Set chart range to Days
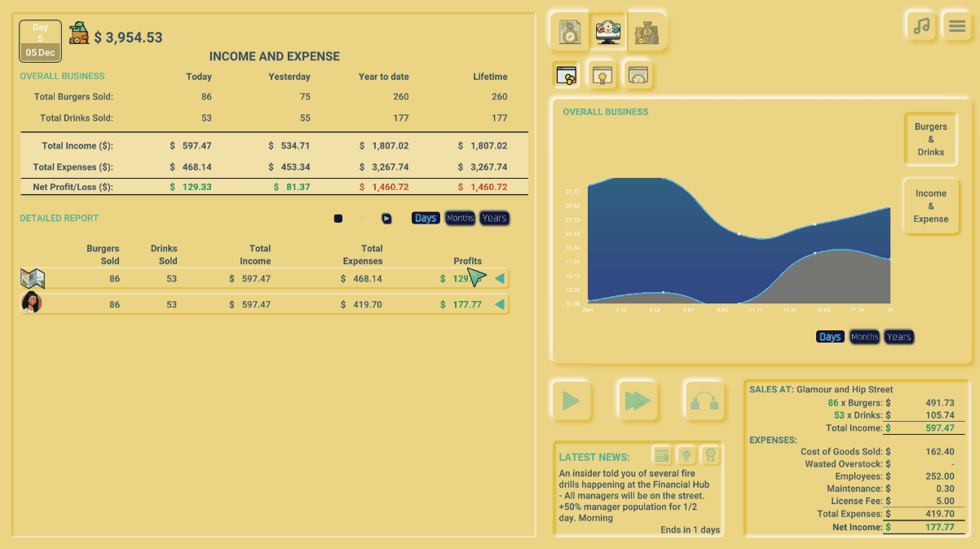Image resolution: width=980 pixels, height=549 pixels. [830, 337]
